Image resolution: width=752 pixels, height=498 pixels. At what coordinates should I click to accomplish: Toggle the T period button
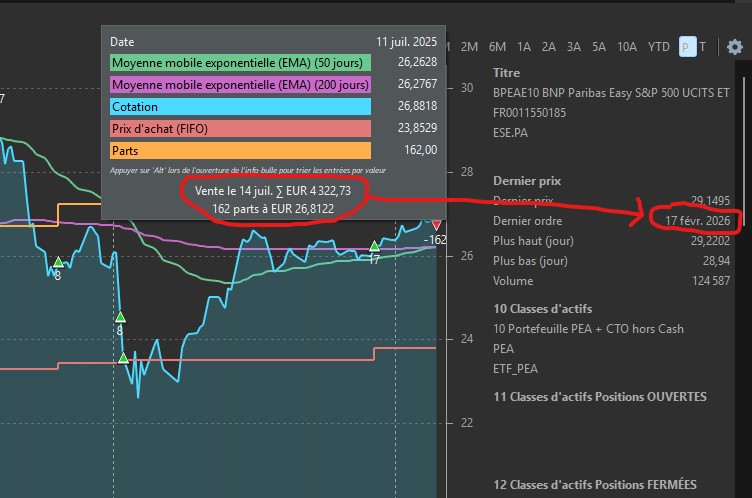(x=703, y=47)
